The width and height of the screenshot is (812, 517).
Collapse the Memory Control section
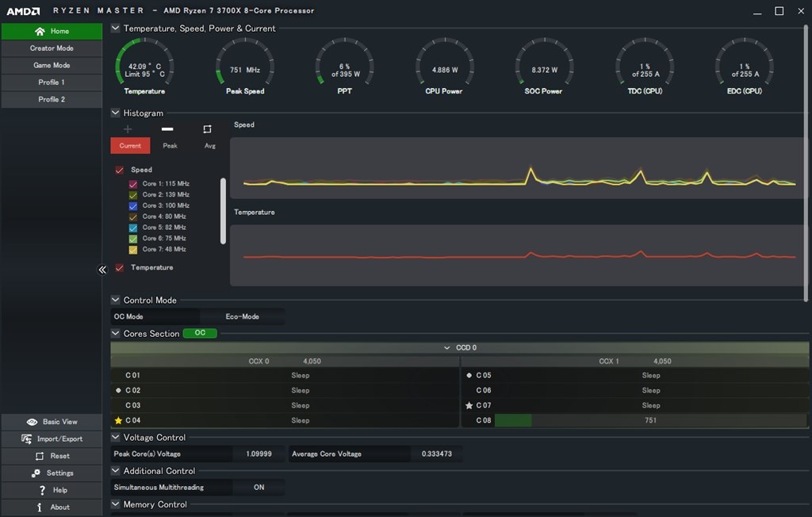point(116,504)
